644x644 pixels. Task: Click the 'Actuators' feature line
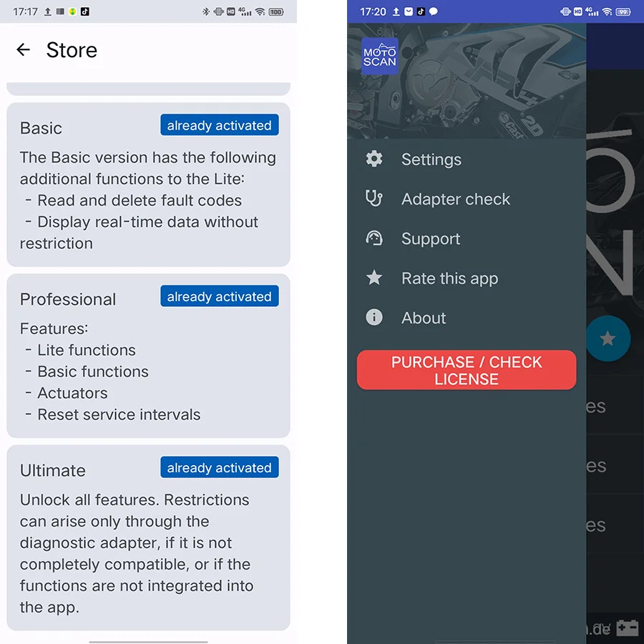[67, 393]
